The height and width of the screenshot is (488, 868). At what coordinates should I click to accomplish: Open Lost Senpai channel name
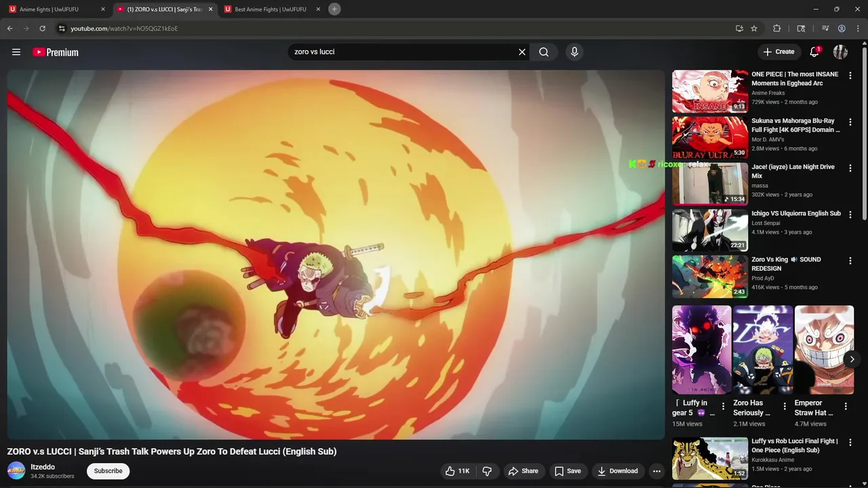pos(766,223)
